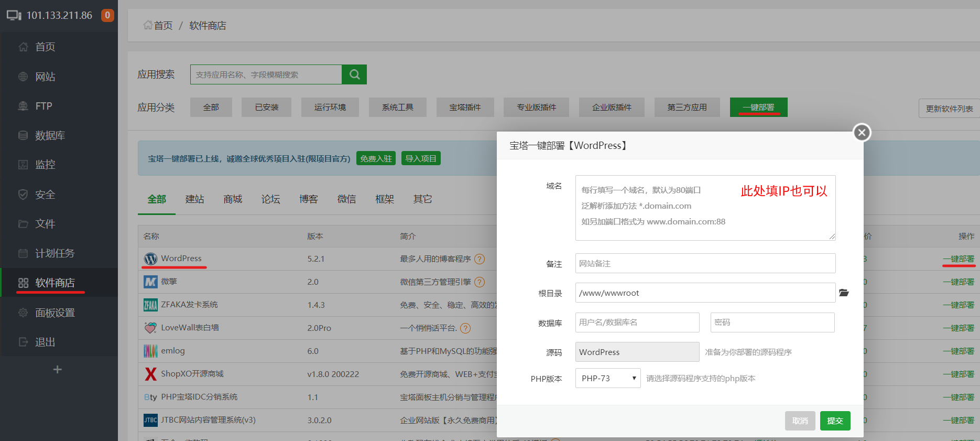Viewport: 980px width, 441px height.
Task: Focus the 网站备注 input field
Action: pos(705,263)
